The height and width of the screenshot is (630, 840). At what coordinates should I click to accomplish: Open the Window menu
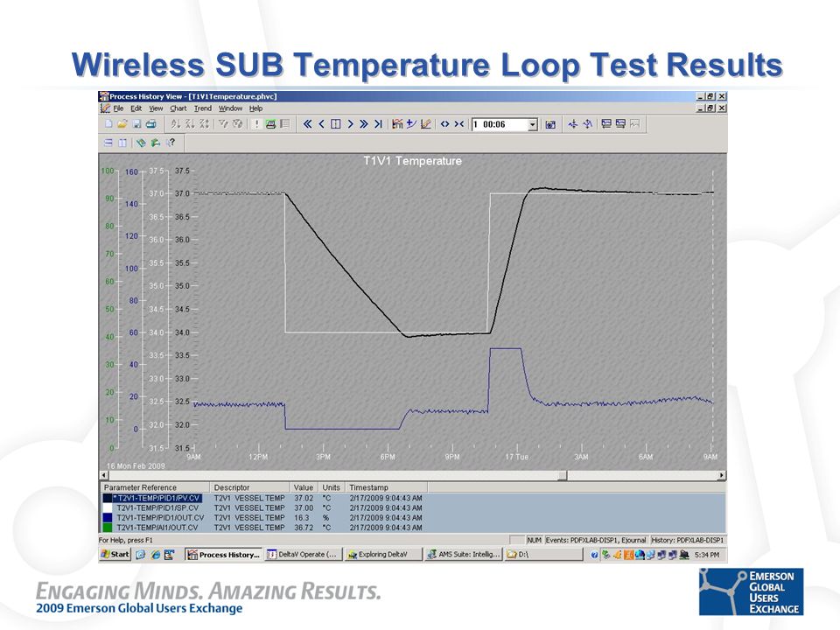(x=230, y=108)
